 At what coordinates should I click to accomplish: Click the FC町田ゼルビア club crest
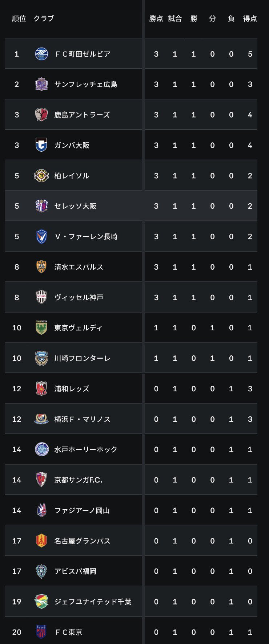(41, 54)
